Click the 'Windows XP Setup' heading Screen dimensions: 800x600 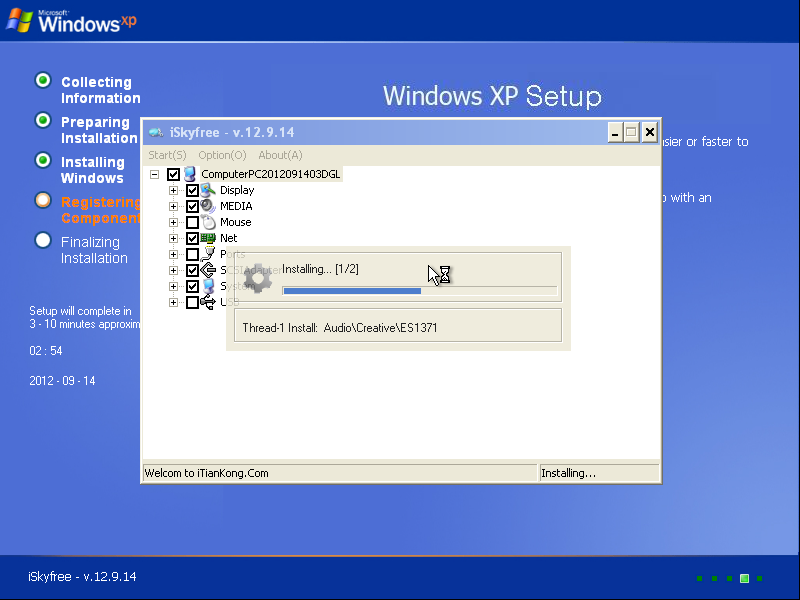[x=492, y=95]
